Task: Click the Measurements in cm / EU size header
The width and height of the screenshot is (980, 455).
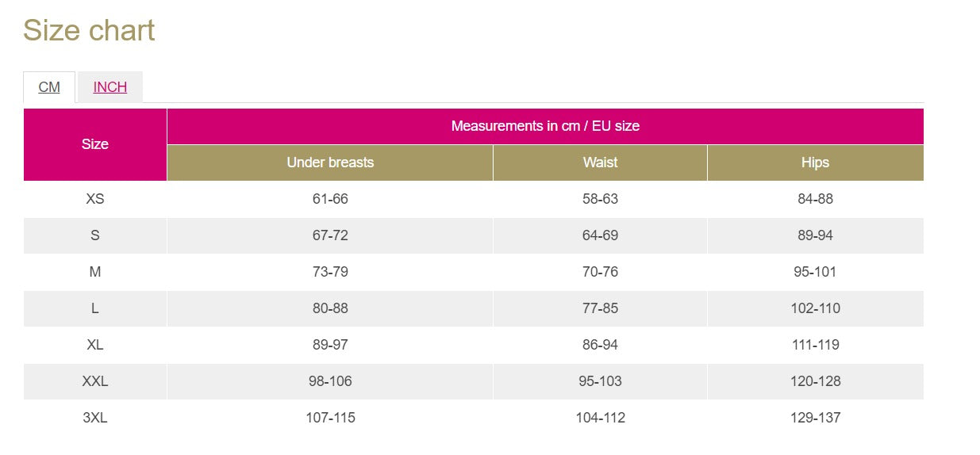Action: point(545,126)
